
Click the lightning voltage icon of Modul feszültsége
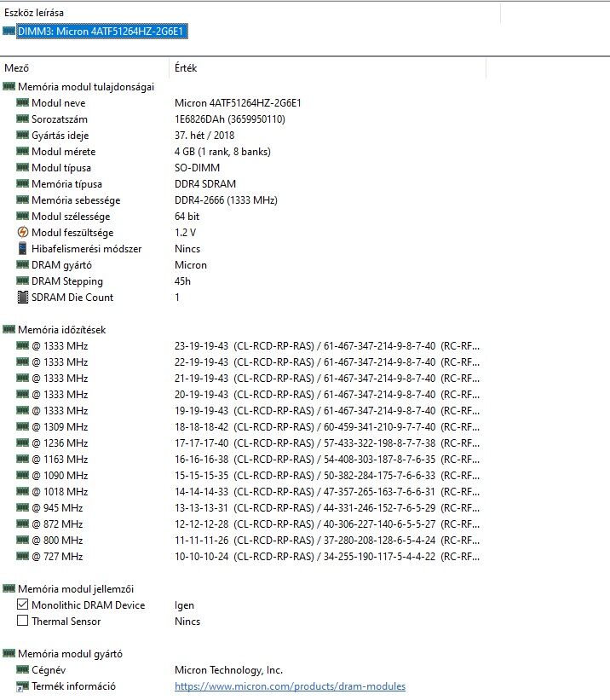point(23,232)
